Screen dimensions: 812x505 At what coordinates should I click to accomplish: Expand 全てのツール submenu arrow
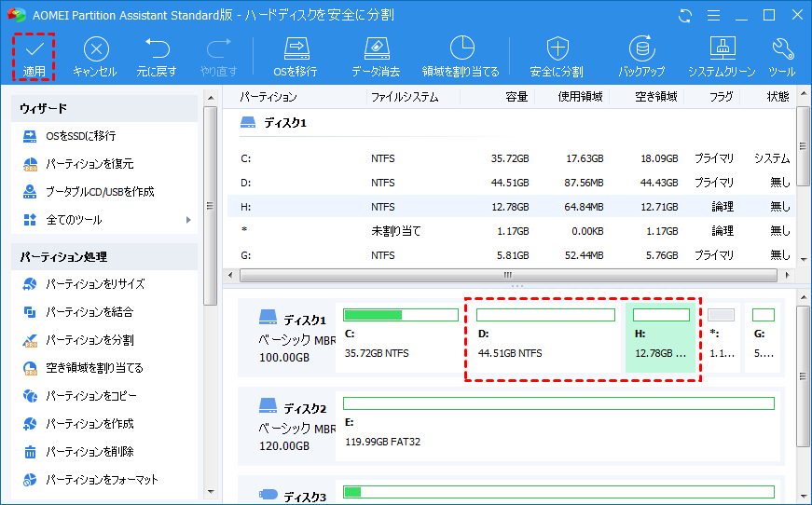[188, 220]
